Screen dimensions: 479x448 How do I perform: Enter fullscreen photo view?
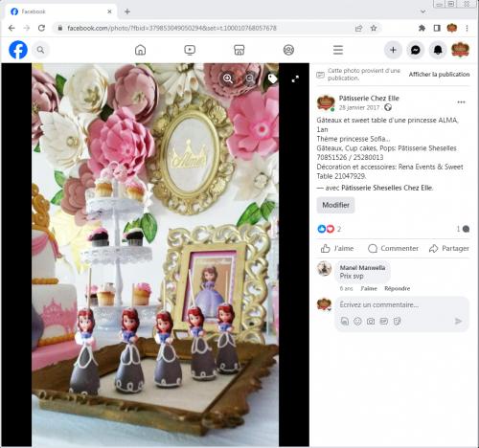pyautogui.click(x=295, y=78)
